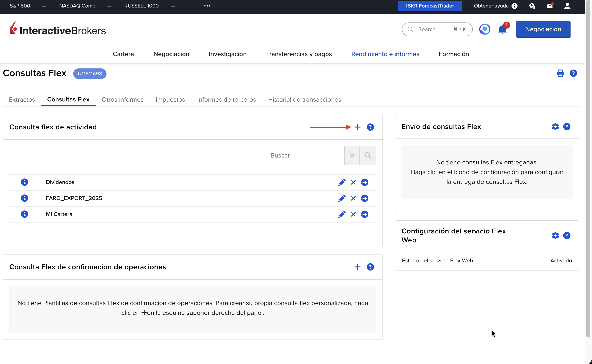Focus the top Search field
This screenshot has height=364, width=592.
click(x=437, y=29)
